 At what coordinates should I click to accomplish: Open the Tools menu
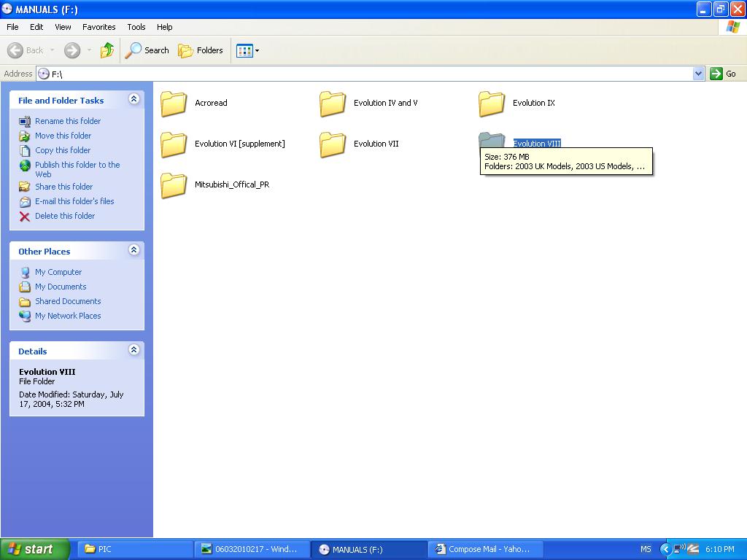[136, 27]
